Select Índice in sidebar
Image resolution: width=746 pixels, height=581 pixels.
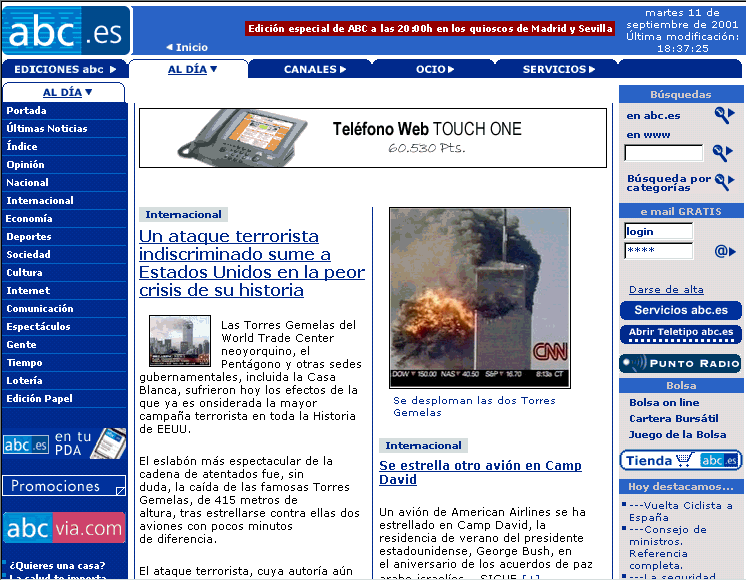[x=21, y=147]
